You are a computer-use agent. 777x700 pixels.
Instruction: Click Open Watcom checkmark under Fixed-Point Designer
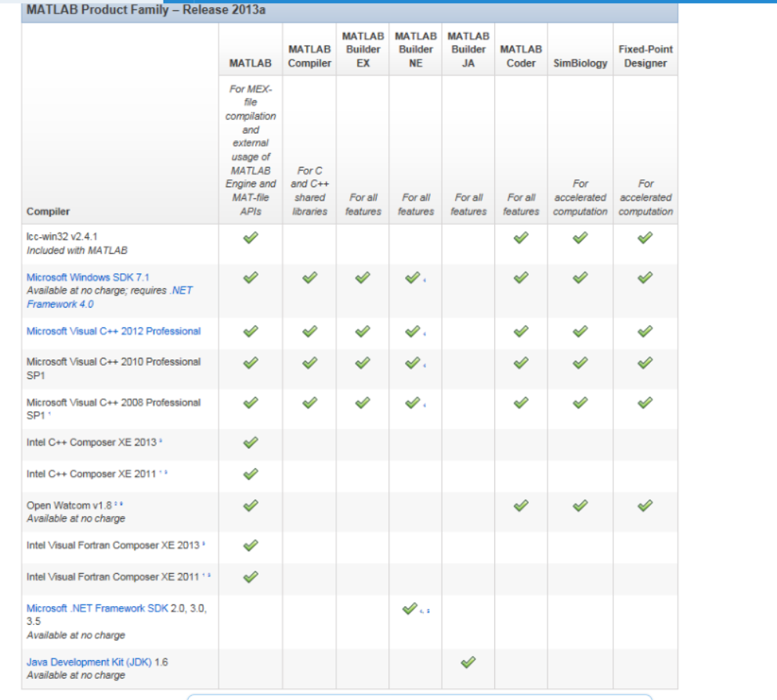point(645,505)
